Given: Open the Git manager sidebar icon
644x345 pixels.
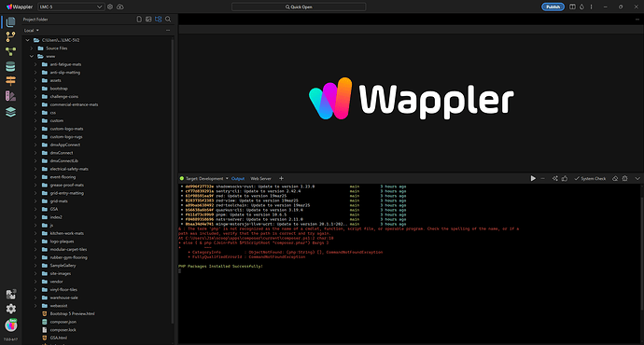Looking at the screenshot, I should tap(10, 36).
